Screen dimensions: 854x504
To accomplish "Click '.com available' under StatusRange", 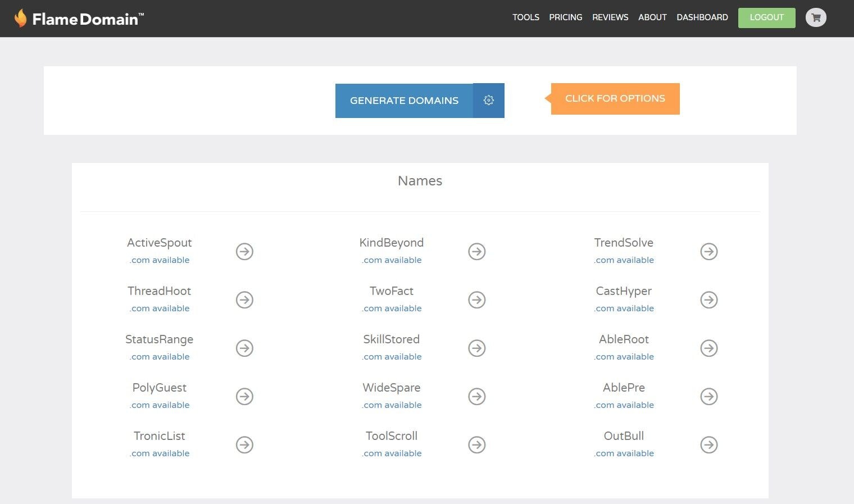I will coord(160,357).
